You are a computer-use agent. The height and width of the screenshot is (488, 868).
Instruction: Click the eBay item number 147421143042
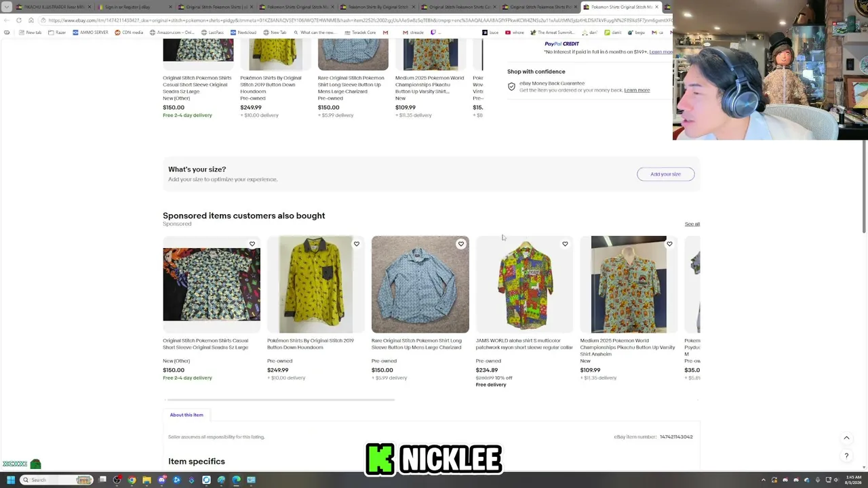(676, 437)
